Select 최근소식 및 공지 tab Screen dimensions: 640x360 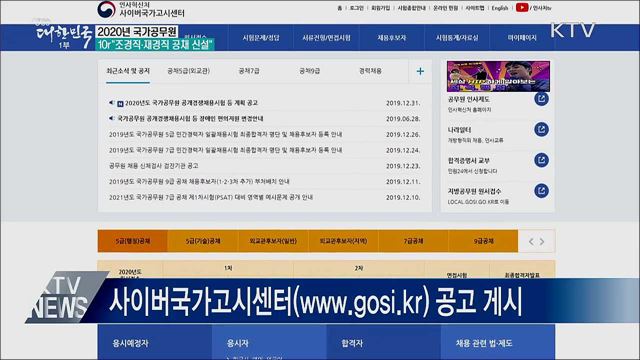click(128, 71)
